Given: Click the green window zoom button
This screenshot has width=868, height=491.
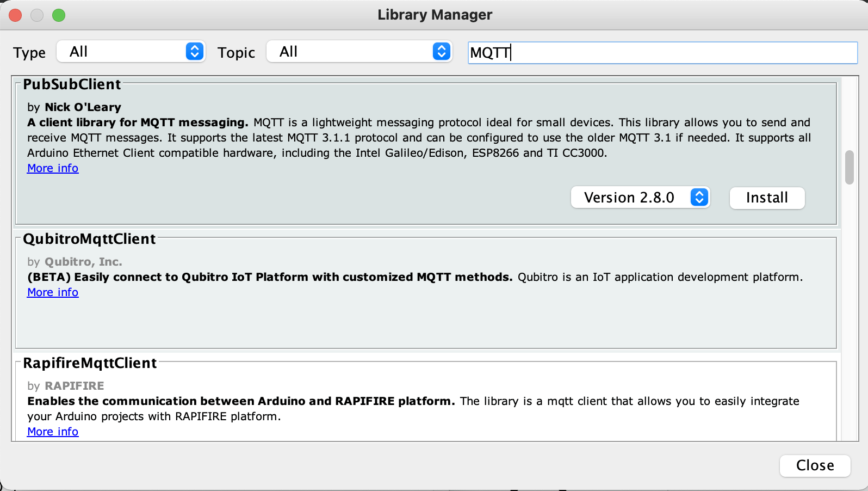Looking at the screenshot, I should coord(59,15).
